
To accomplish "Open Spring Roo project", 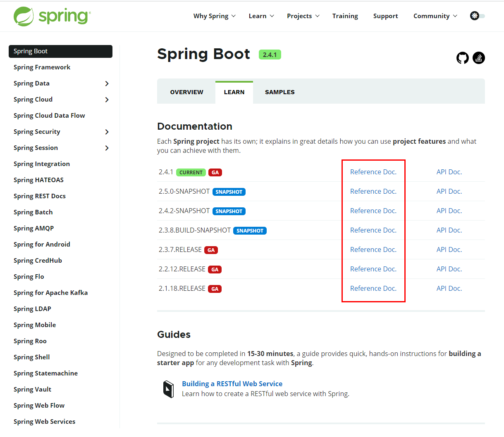I will (x=30, y=341).
